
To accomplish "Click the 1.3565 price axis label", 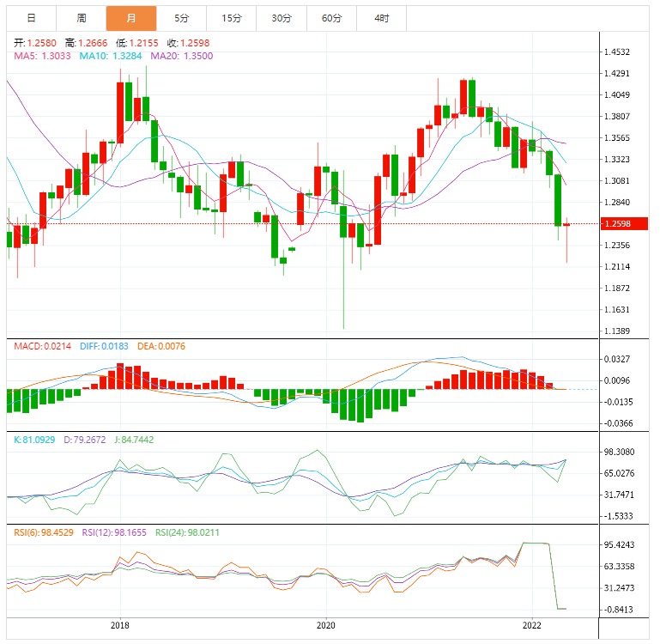I will 617,138.
